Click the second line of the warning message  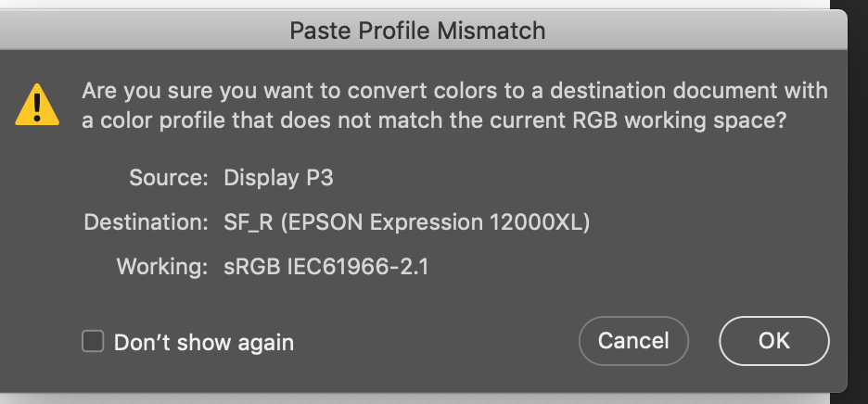pyautogui.click(x=434, y=121)
